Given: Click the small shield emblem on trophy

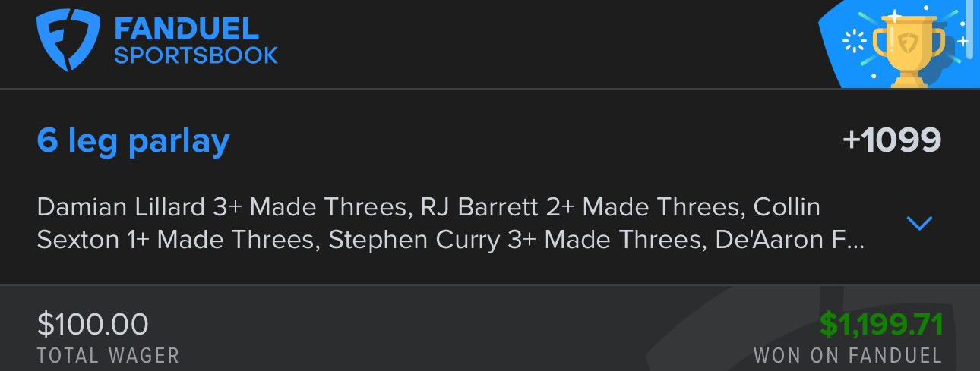Looking at the screenshot, I should click(x=908, y=43).
